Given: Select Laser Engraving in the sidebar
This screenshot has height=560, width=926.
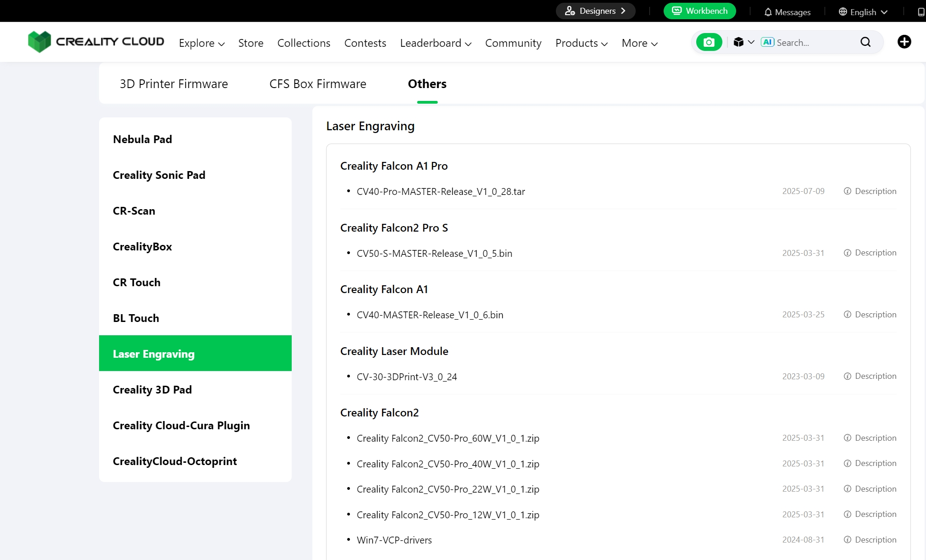Looking at the screenshot, I should pyautogui.click(x=195, y=353).
